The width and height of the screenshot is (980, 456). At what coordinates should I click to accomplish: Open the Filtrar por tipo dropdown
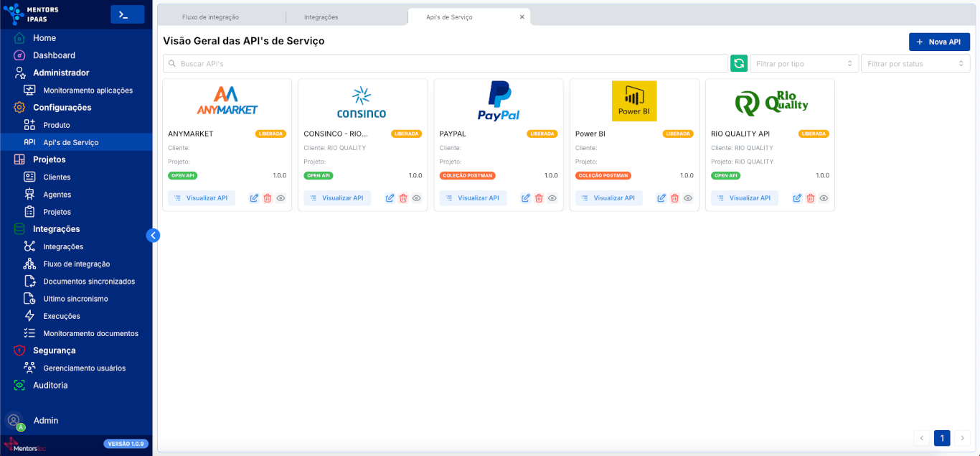coord(804,64)
